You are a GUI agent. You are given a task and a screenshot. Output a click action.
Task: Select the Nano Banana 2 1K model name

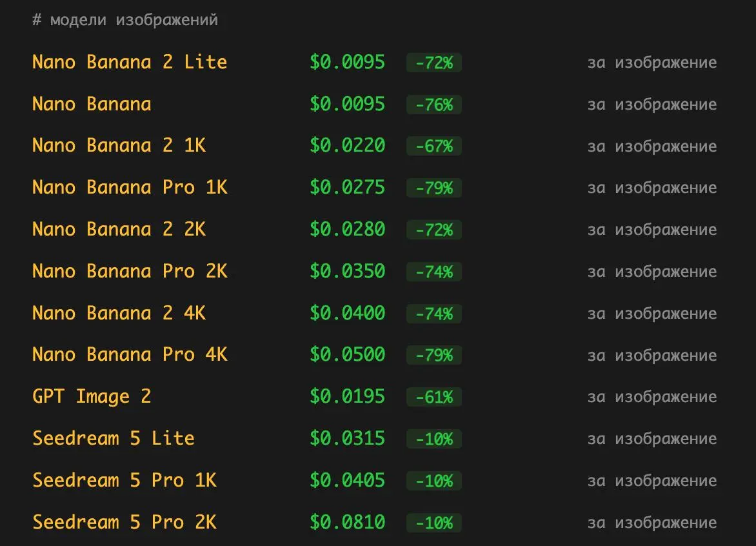pos(119,146)
